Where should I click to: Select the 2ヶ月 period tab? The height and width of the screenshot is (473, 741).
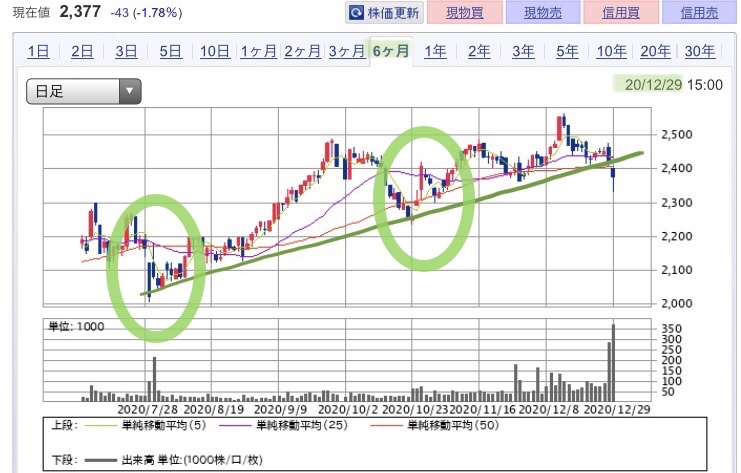coord(302,51)
